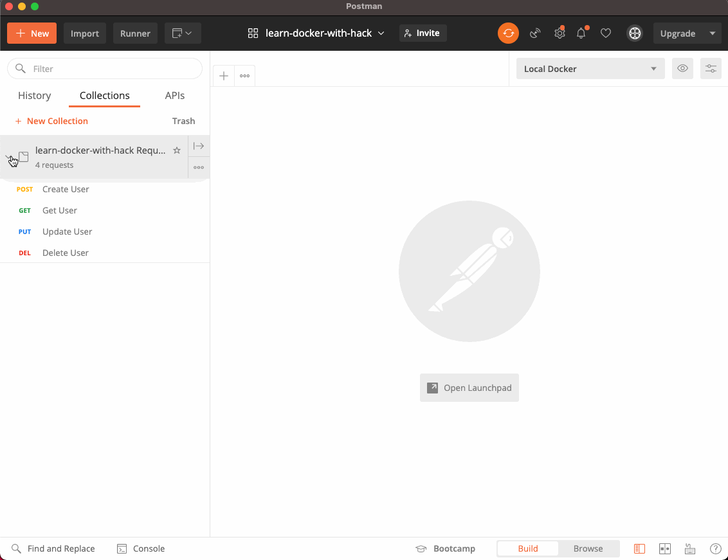
Task: Open the Local Docker environment dropdown
Action: pos(590,69)
